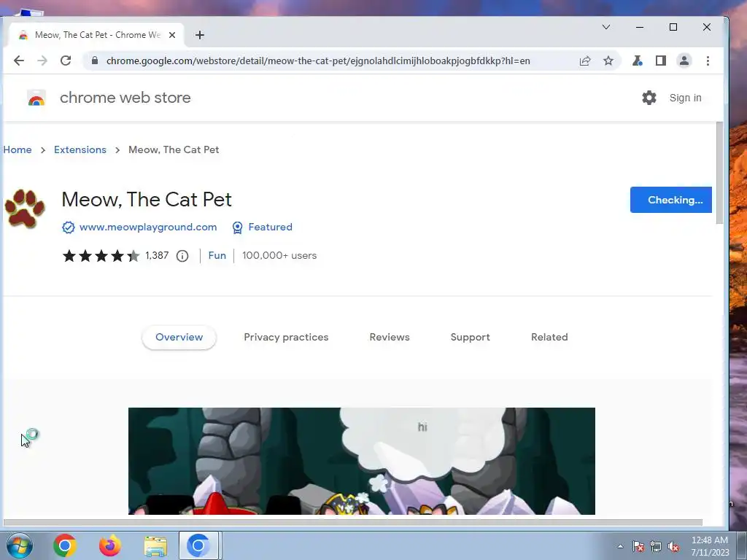Select the active Chromium taskbar window

point(198,545)
